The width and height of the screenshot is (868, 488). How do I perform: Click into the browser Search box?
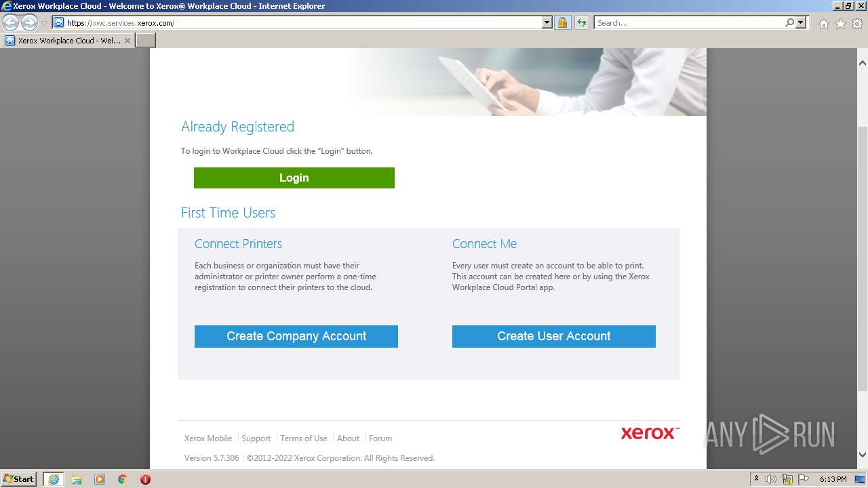(x=689, y=23)
